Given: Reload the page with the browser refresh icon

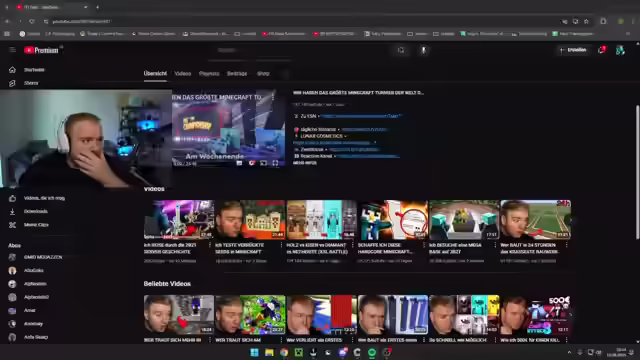Looking at the screenshot, I should [x=32, y=21].
